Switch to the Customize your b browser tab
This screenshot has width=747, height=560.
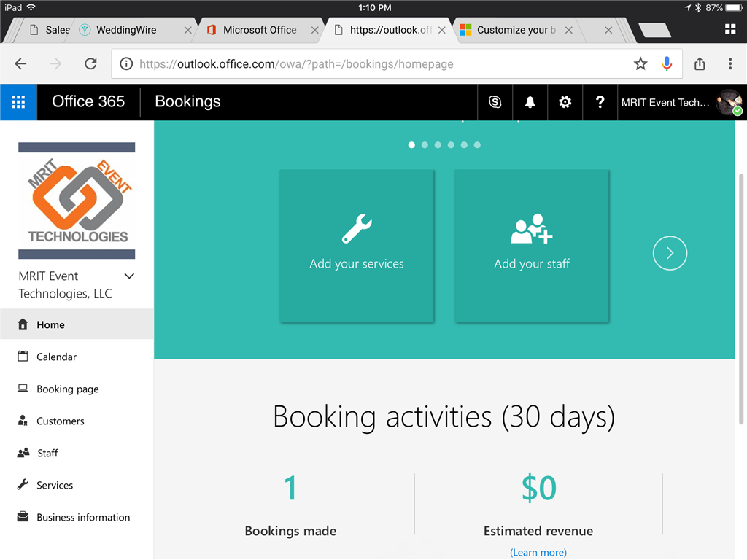coord(516,30)
